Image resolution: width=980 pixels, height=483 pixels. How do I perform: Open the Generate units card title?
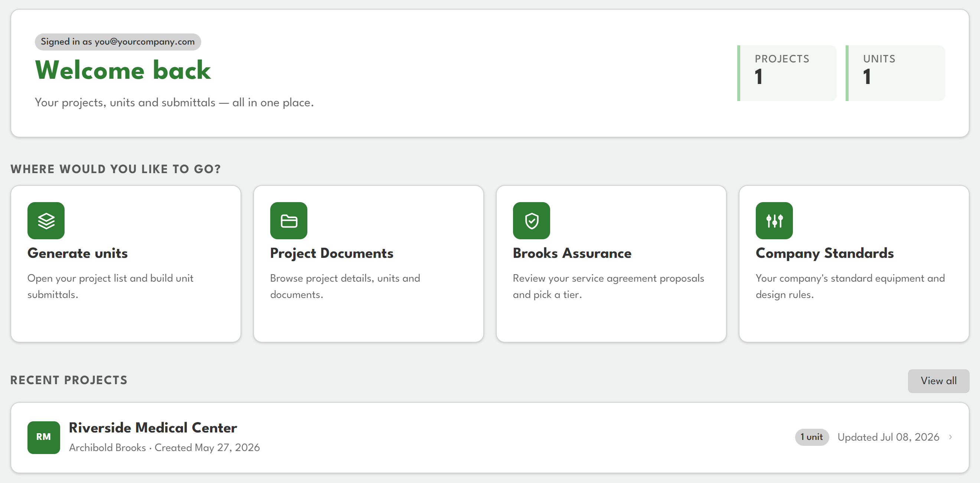click(78, 253)
